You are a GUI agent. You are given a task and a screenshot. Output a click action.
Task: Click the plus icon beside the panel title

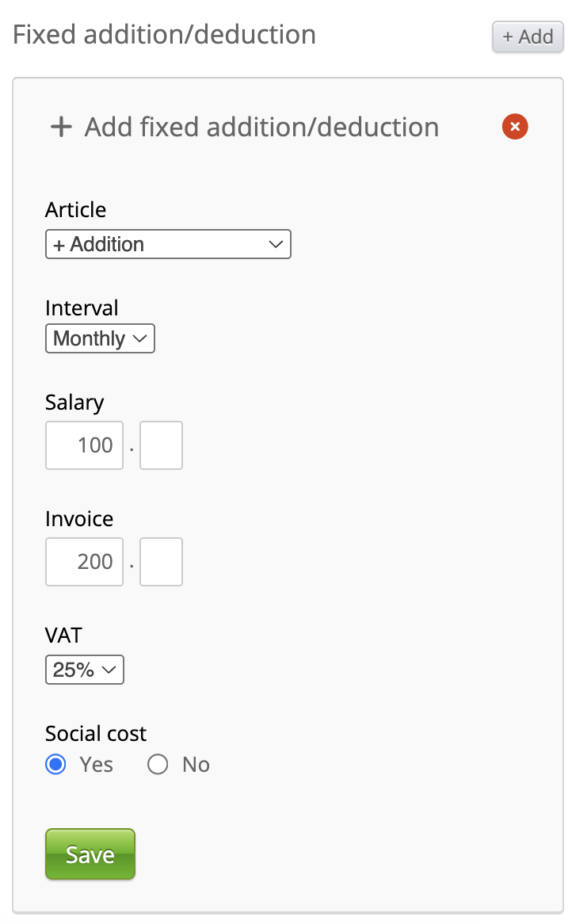(x=61, y=127)
